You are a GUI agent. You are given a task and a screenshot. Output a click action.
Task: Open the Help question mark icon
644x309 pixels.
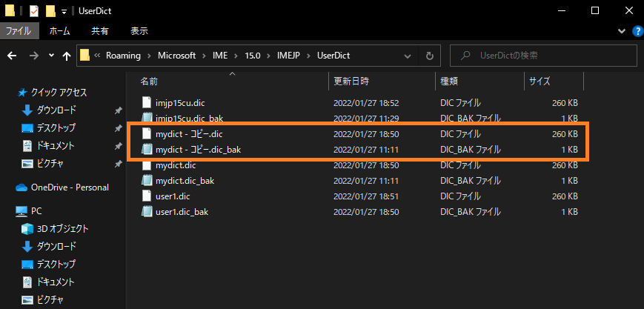(x=637, y=31)
